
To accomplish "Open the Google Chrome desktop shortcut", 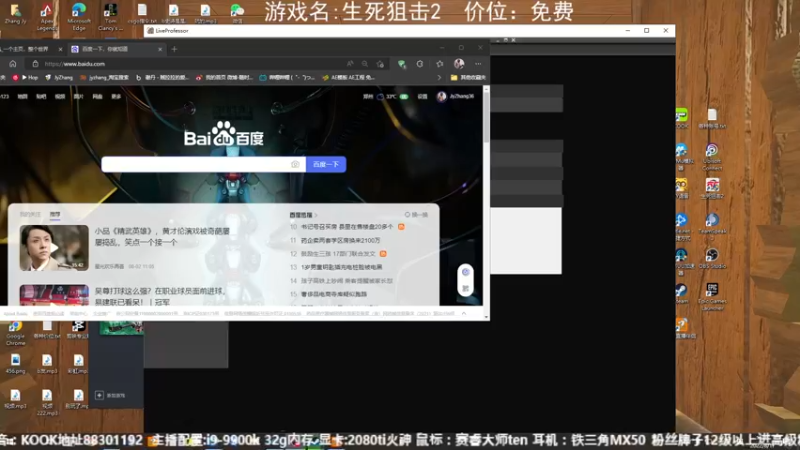I will (15, 333).
